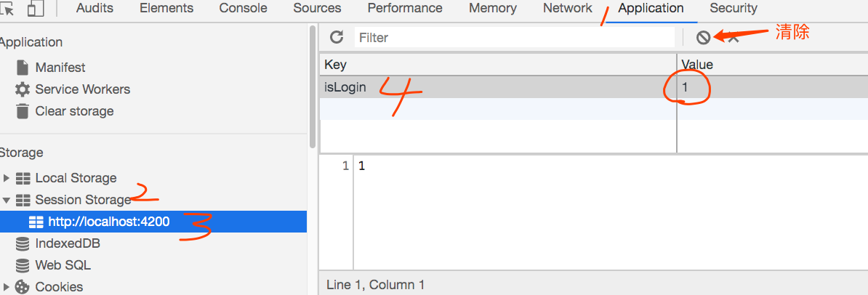Select the http://localhost:4200 session storage entry
The width and height of the screenshot is (868, 295).
coord(153,222)
